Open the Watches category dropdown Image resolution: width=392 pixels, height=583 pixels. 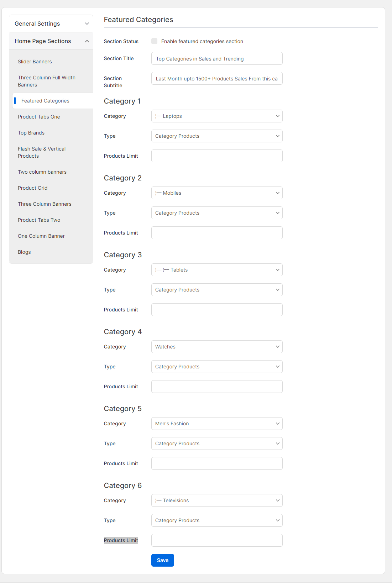tap(216, 347)
